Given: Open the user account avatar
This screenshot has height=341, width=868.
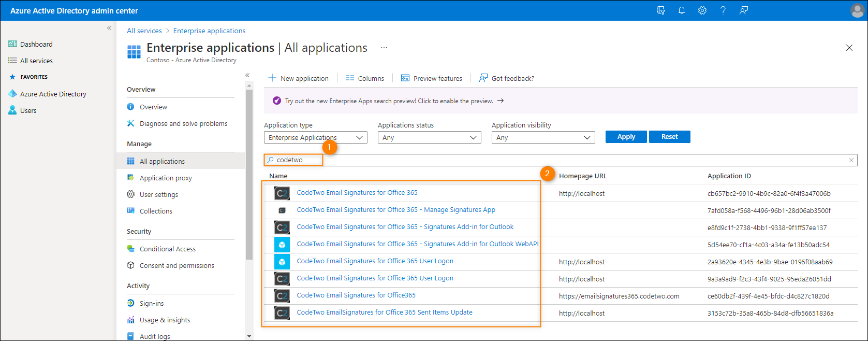Looking at the screenshot, I should [x=858, y=10].
